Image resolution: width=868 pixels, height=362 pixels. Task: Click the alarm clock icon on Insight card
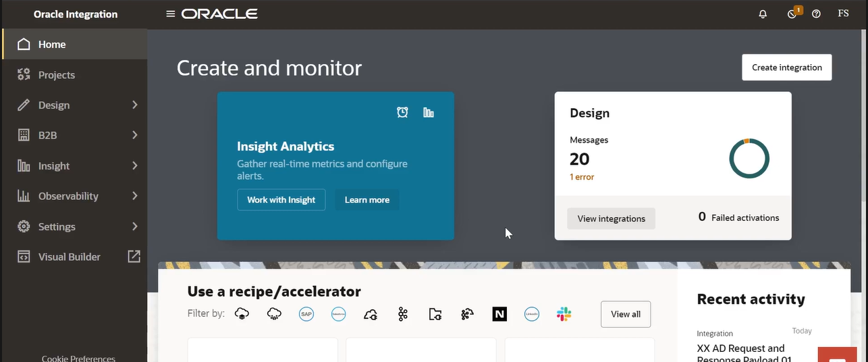(x=402, y=112)
